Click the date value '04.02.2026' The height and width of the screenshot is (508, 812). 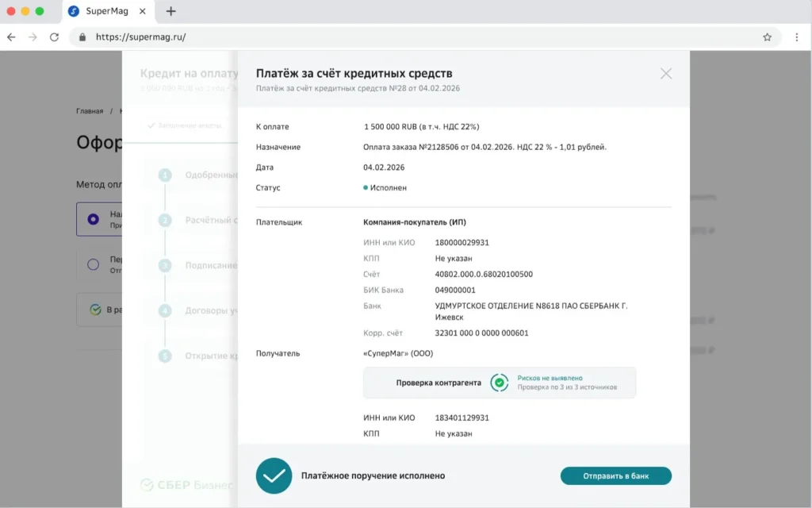(384, 167)
